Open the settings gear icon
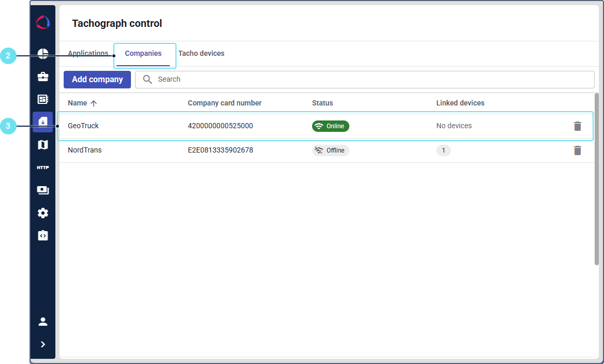The width and height of the screenshot is (604, 364). click(43, 213)
